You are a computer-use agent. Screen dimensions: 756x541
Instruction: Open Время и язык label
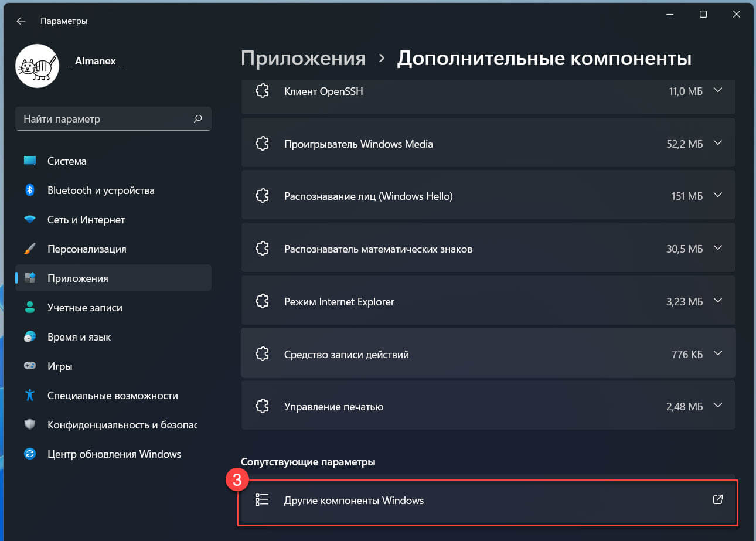coord(79,337)
